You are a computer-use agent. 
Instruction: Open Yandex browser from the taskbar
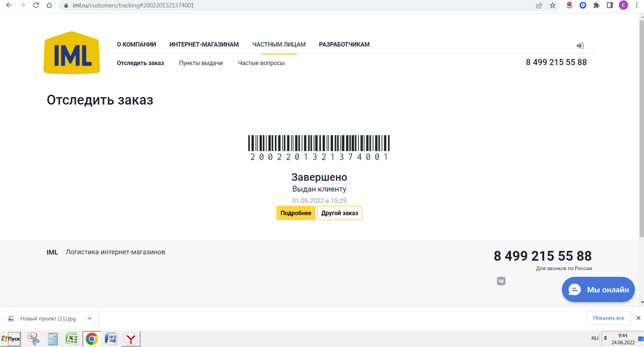(131, 339)
